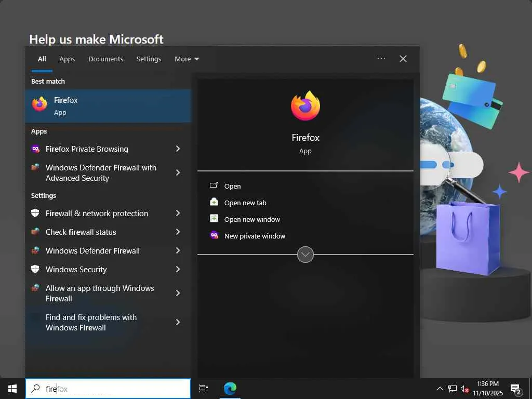This screenshot has width=532, height=399.
Task: Expand arrow for Firewall & network protection
Action: coord(178,213)
